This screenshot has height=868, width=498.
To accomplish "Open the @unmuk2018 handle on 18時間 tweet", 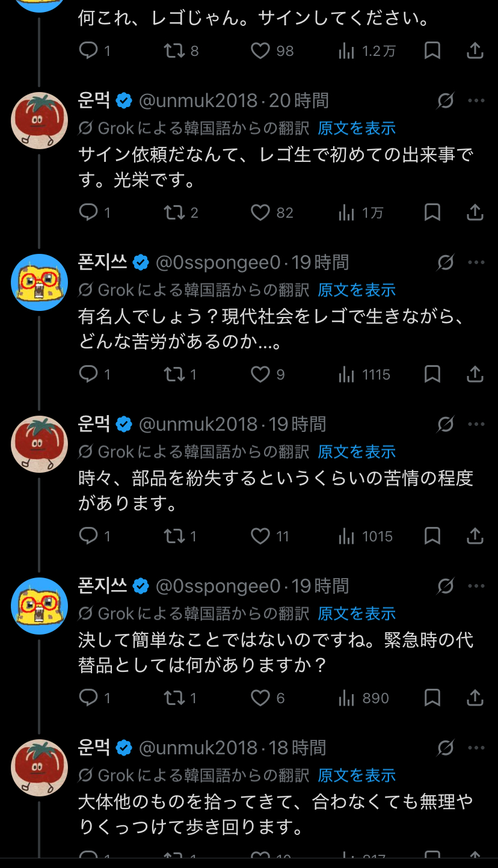I will point(198,748).
